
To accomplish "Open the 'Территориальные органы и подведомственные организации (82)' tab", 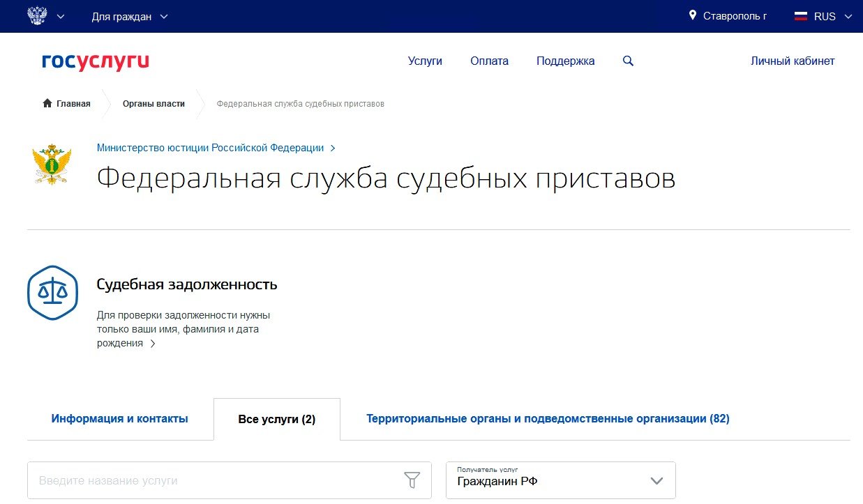I will pos(548,419).
